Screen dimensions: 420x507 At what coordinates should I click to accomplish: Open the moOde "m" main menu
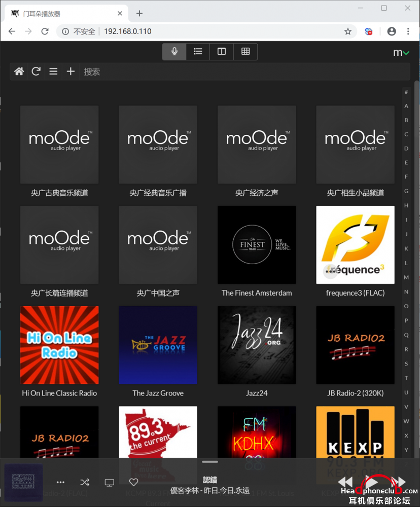pyautogui.click(x=401, y=52)
